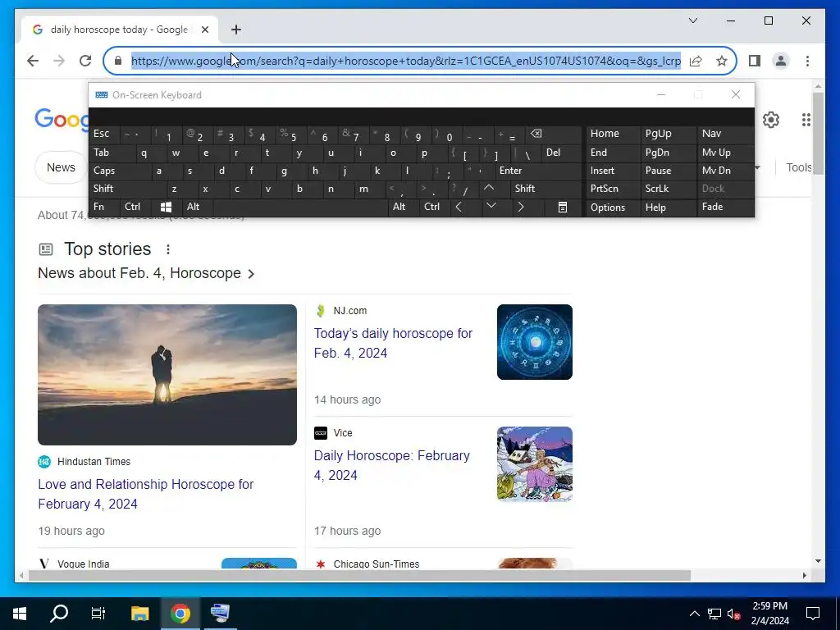Open a new Chrome tab
Image resolution: width=840 pixels, height=630 pixels.
pos(236,30)
